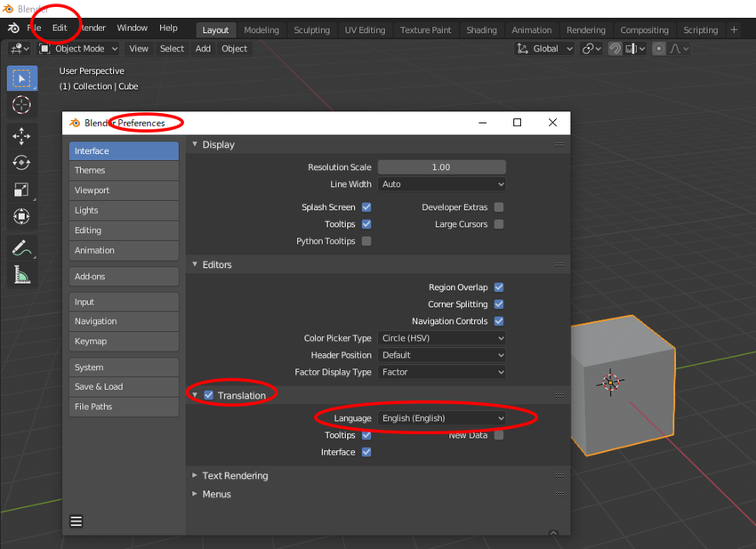Enable the Python Tooltips checkbox

click(x=366, y=241)
